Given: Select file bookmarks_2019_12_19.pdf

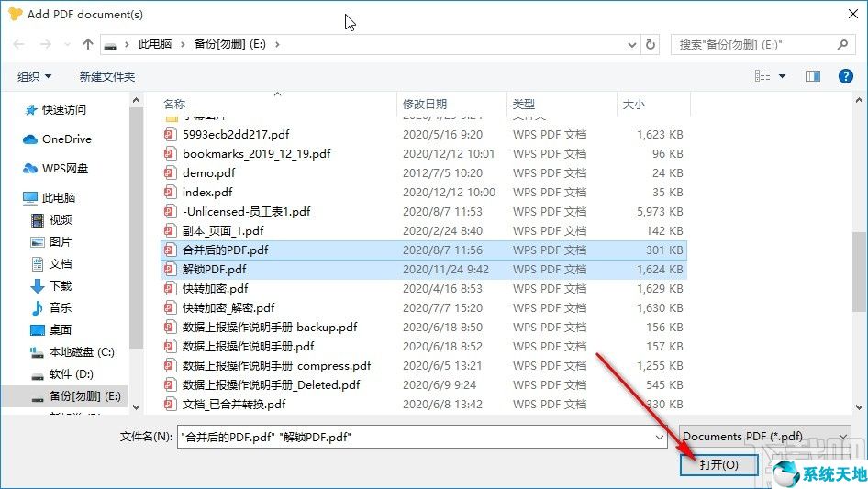Looking at the screenshot, I should (x=424, y=154).
